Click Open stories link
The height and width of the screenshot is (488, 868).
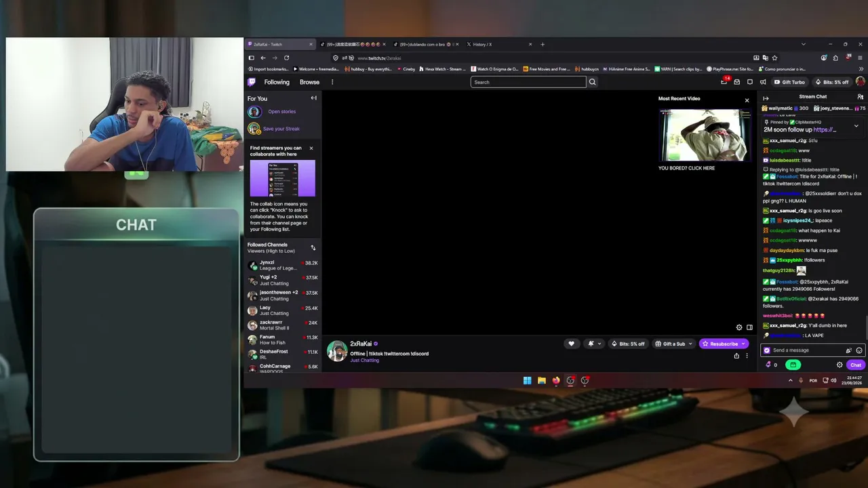[x=281, y=111]
